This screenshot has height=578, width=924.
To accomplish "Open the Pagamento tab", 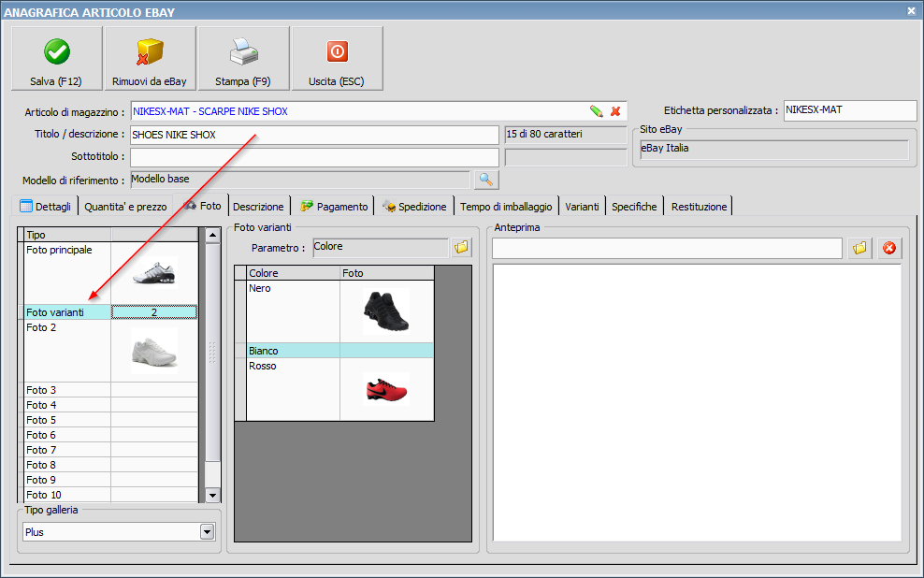I will click(x=334, y=206).
